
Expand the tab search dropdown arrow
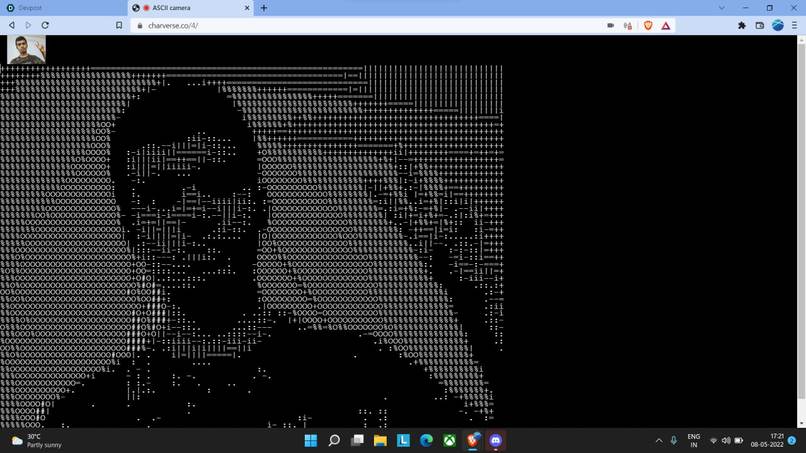(x=722, y=8)
